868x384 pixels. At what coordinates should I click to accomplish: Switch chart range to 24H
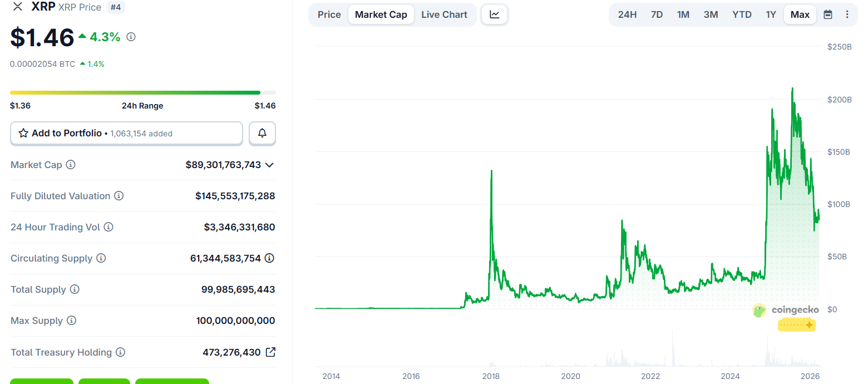627,14
